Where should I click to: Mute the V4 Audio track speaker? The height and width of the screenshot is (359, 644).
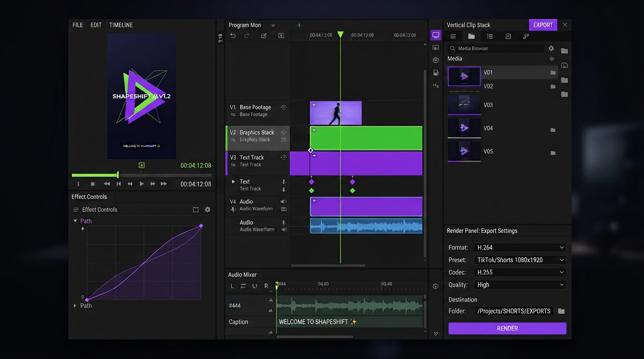[284, 201]
